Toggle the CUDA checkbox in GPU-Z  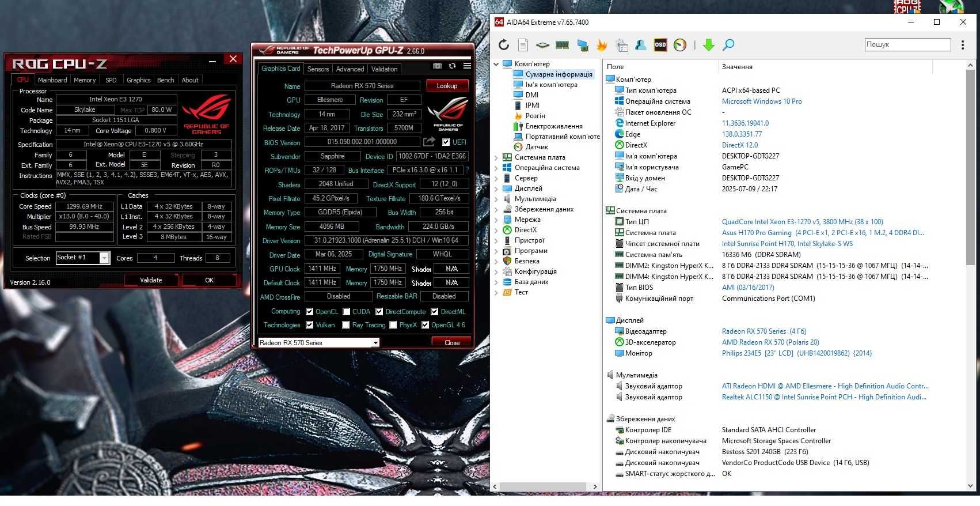click(x=346, y=312)
